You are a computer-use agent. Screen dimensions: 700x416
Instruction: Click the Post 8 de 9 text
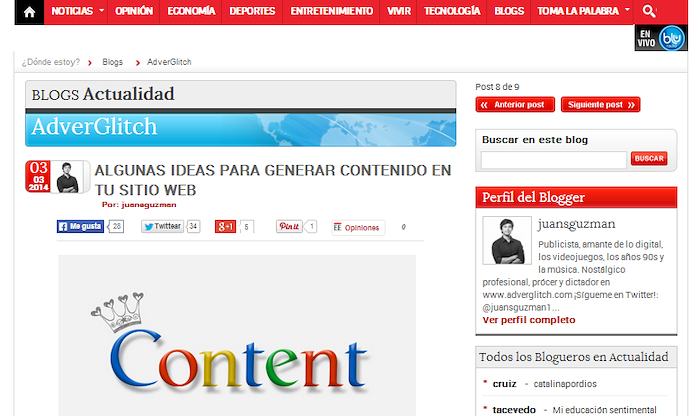point(497,87)
